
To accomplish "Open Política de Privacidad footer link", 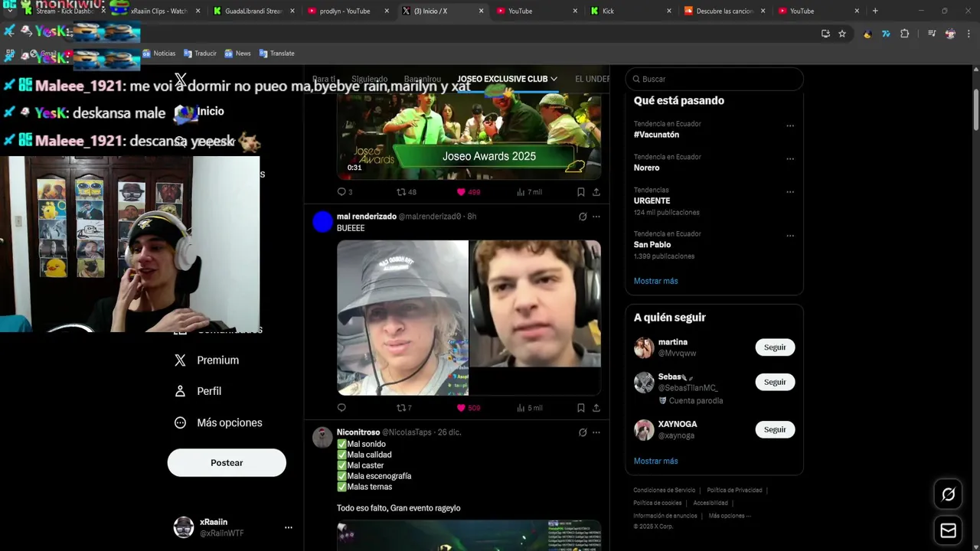I will [x=734, y=490].
